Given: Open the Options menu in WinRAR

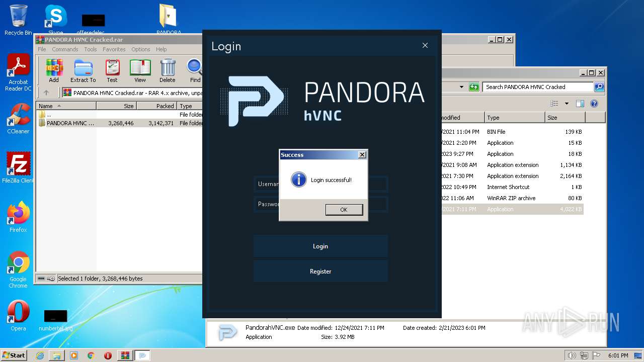Looking at the screenshot, I should 141,49.
